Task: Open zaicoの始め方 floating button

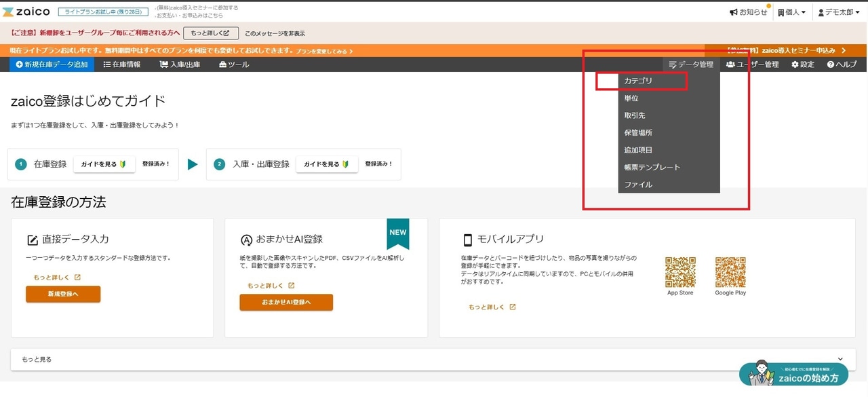Action: [793, 375]
